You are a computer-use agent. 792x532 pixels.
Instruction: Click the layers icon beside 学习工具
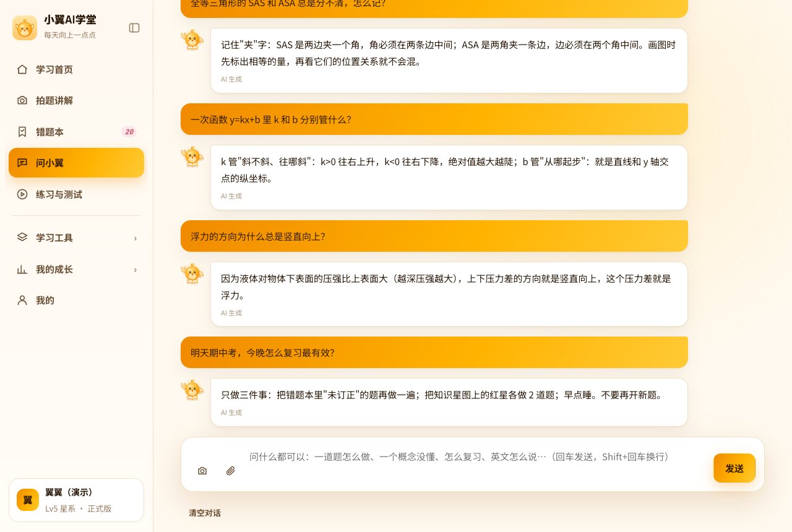[22, 238]
